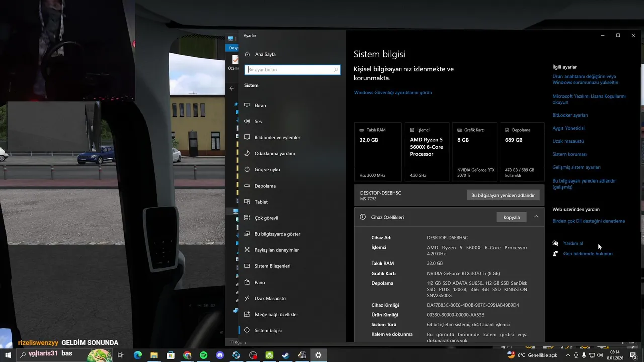The width and height of the screenshot is (644, 362).
Task: Click the Kopyala button
Action: 512,217
